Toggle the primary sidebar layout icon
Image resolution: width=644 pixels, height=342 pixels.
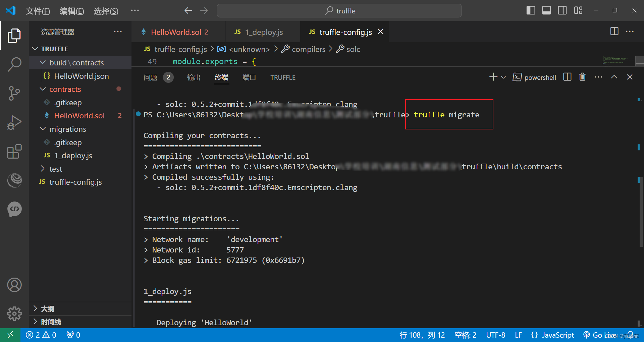[531, 10]
